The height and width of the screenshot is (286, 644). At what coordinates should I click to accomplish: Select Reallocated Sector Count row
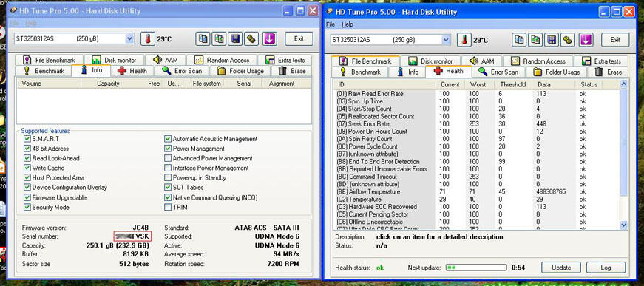click(x=476, y=116)
